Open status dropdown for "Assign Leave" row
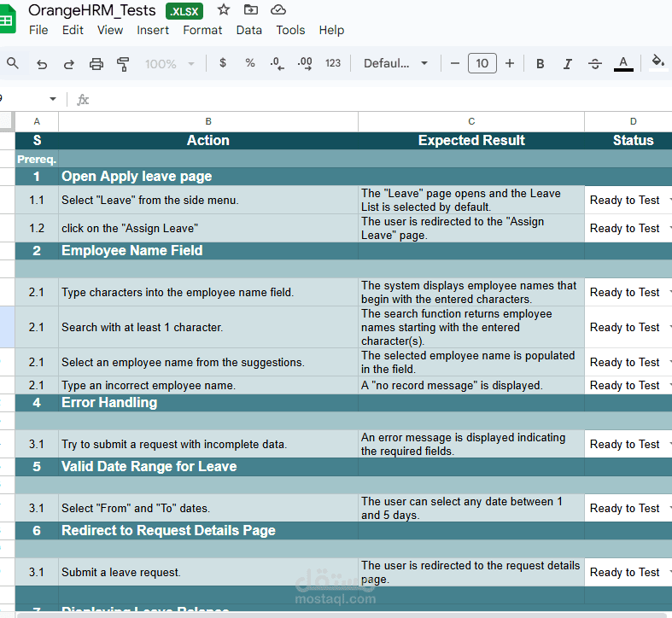This screenshot has height=618, width=672. pos(669,228)
